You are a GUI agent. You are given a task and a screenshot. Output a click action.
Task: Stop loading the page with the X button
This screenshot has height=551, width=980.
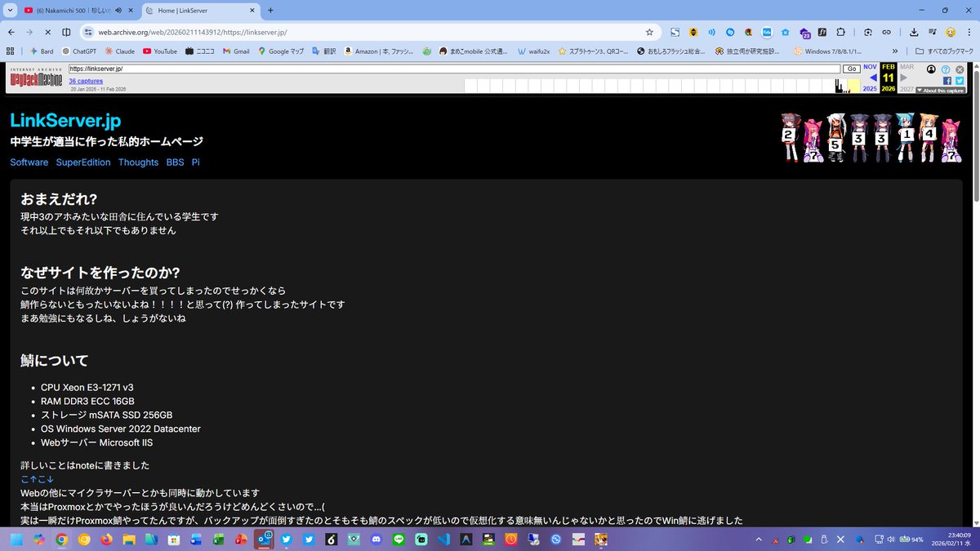tap(47, 32)
